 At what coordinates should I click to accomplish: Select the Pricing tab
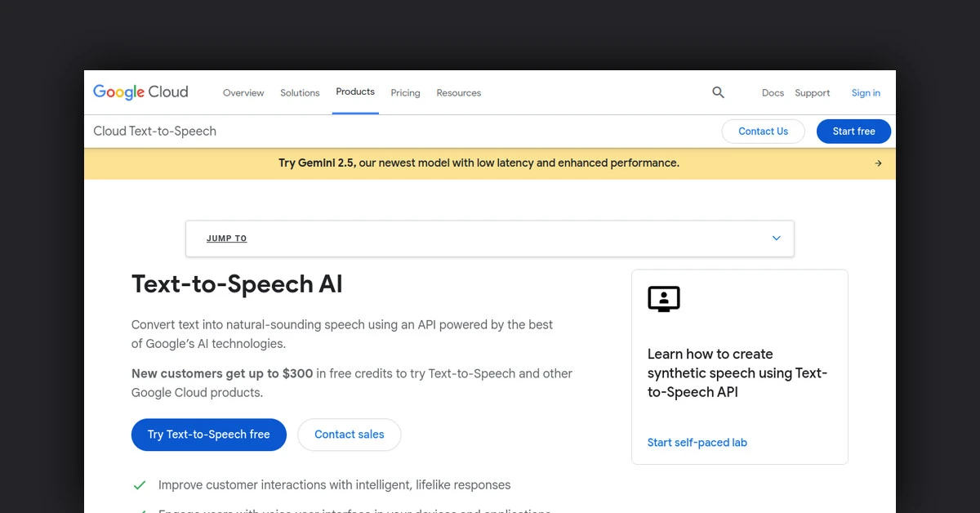405,93
